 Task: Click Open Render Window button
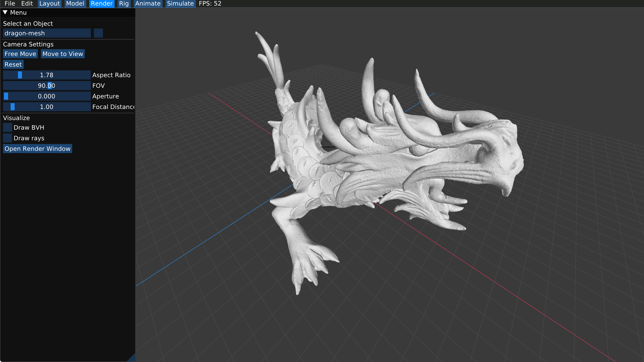pyautogui.click(x=38, y=149)
